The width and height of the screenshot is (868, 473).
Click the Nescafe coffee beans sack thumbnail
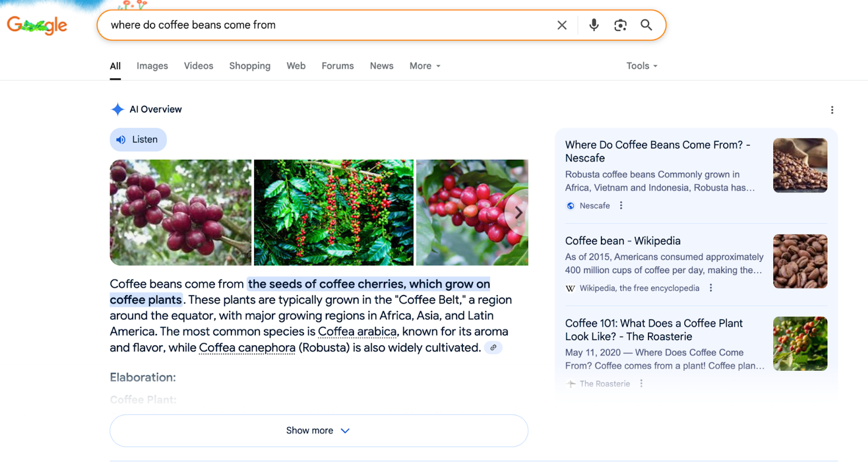[800, 166]
